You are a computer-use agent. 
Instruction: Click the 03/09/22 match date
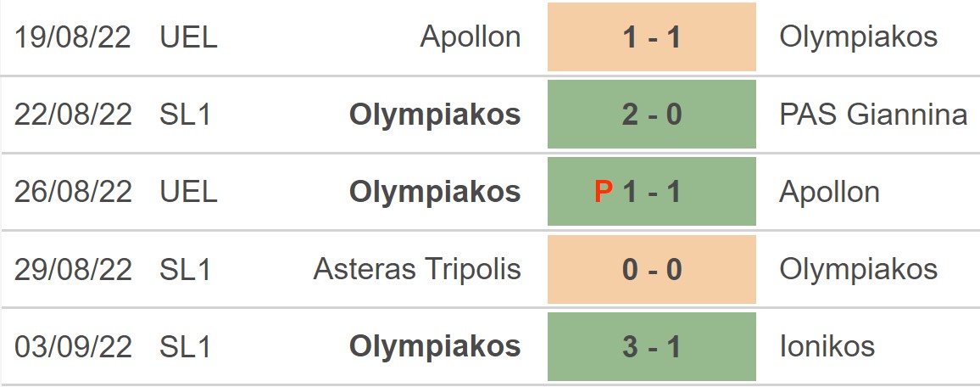pos(73,346)
